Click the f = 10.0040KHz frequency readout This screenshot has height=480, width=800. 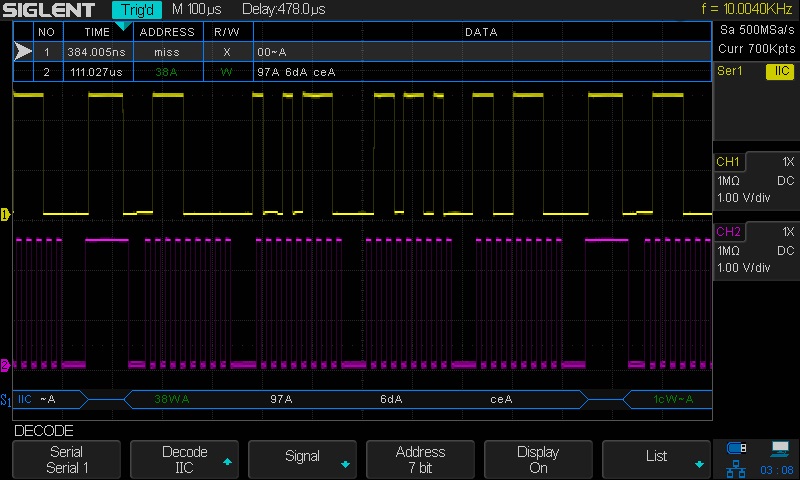[x=747, y=9]
